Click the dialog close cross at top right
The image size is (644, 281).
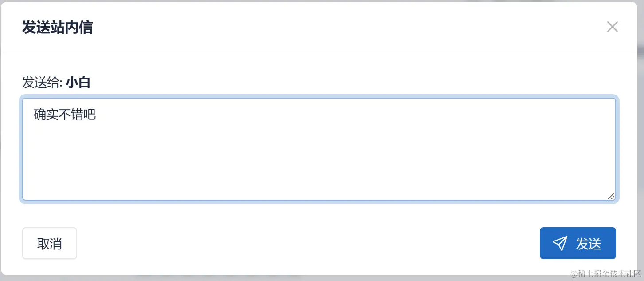612,27
